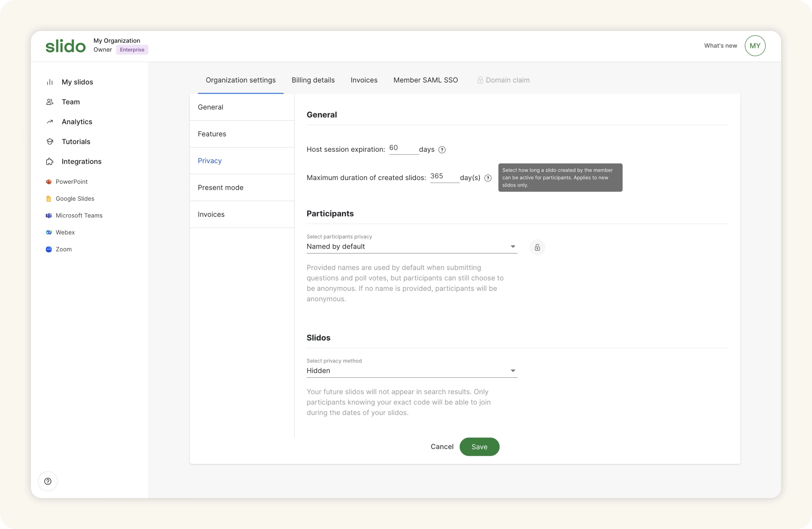
Task: Click arrow of Hidden dropdown
Action: [513, 371]
